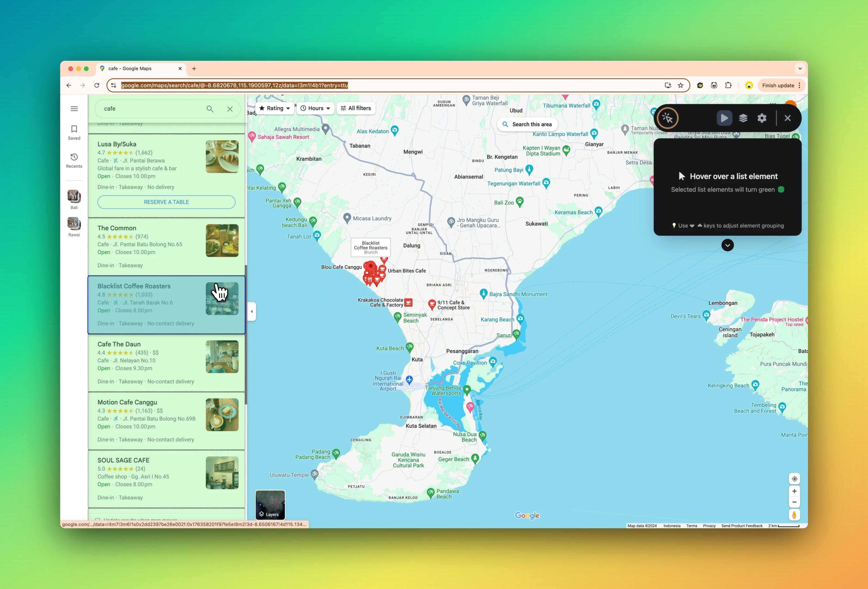Click the settings icon in overlay toolbar
Viewport: 868px width, 589px height.
762,118
